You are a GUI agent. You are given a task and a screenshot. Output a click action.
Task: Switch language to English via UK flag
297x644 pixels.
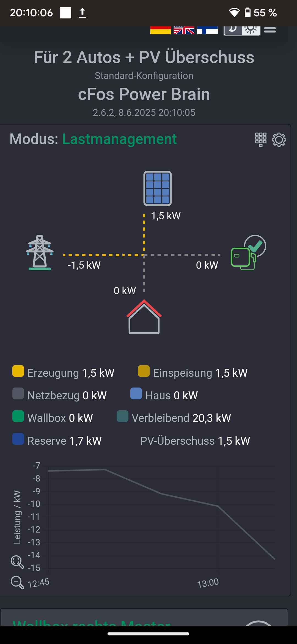click(x=184, y=30)
